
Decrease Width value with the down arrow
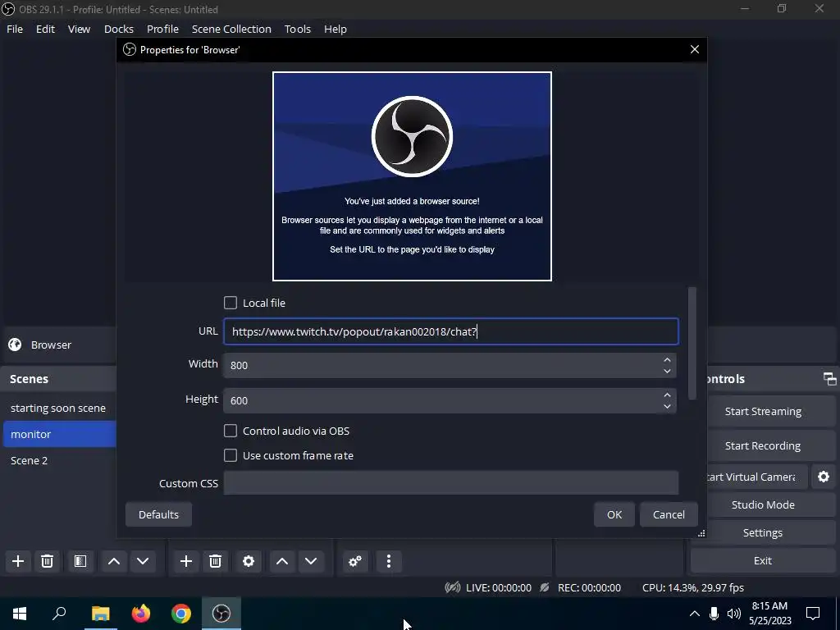[x=667, y=371]
